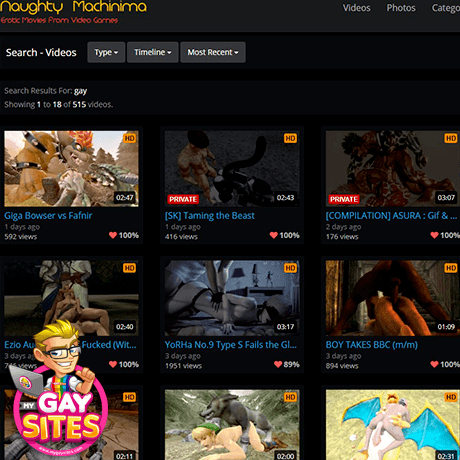Click the HD badge on YoRHa No.9 thumbnail
This screenshot has height=460, width=460.
(290, 268)
